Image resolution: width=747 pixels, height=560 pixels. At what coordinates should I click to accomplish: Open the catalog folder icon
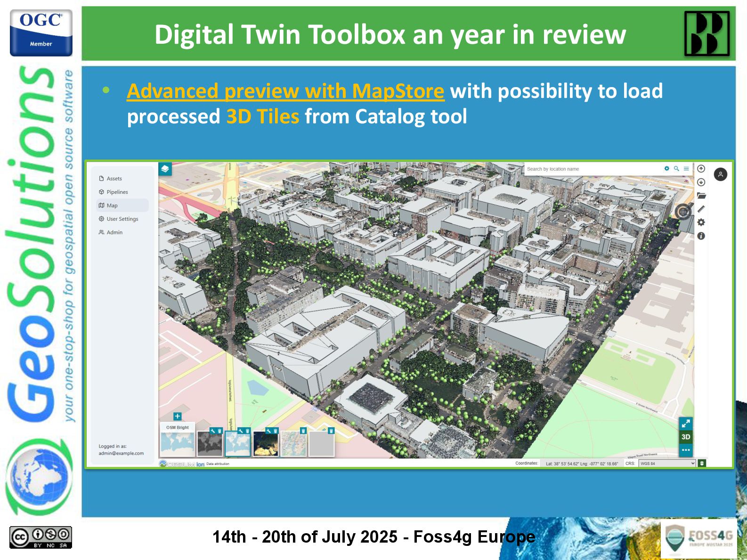pyautogui.click(x=701, y=196)
